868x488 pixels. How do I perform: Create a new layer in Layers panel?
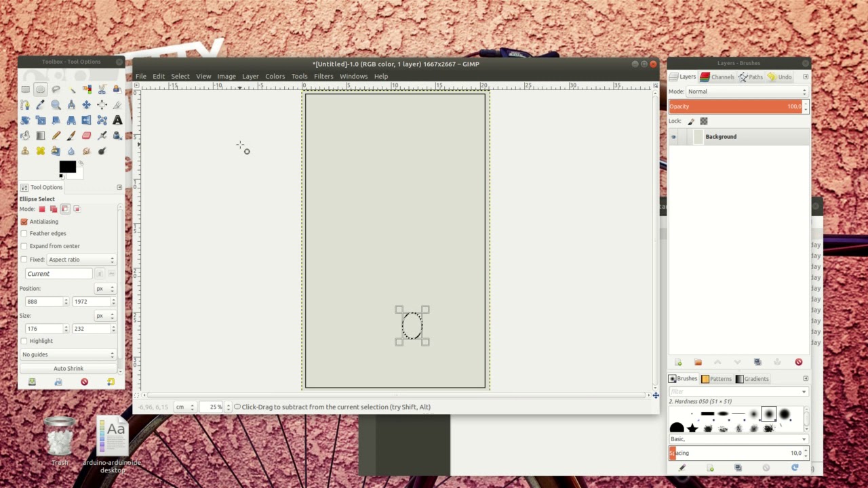[678, 362]
